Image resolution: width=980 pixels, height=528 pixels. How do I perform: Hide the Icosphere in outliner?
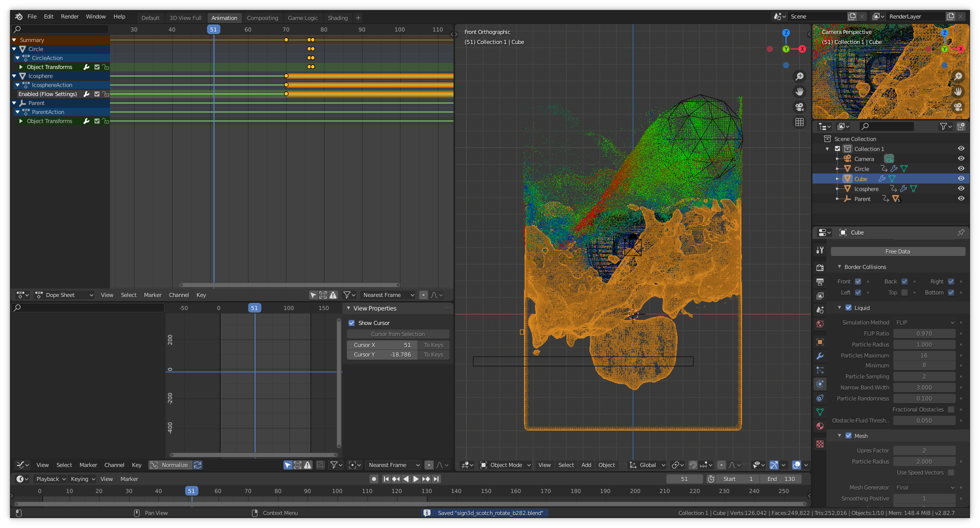[x=961, y=188]
